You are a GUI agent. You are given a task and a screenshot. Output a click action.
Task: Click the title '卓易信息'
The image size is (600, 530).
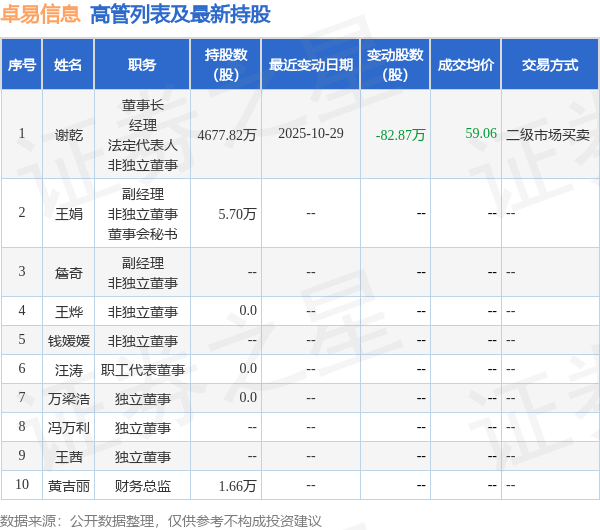[x=40, y=15]
